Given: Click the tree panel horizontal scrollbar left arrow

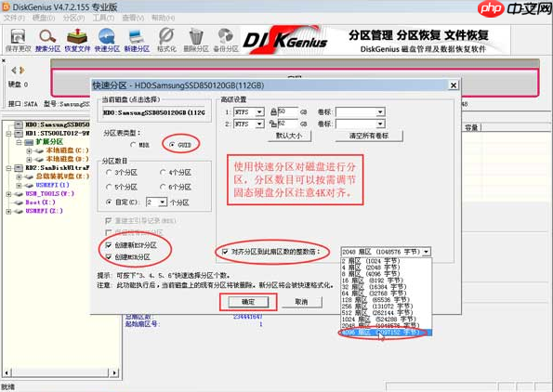Looking at the screenshot, I should (x=7, y=372).
